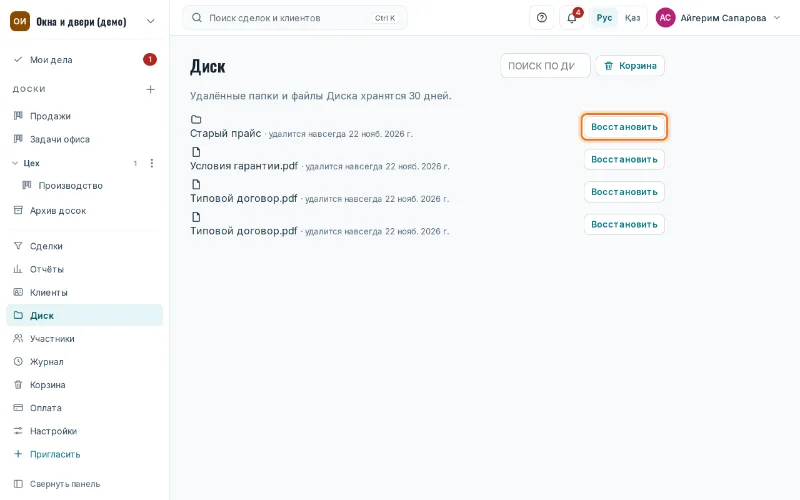800x500 pixels.
Task: Open Задачи офиса board
Action: tap(84, 139)
